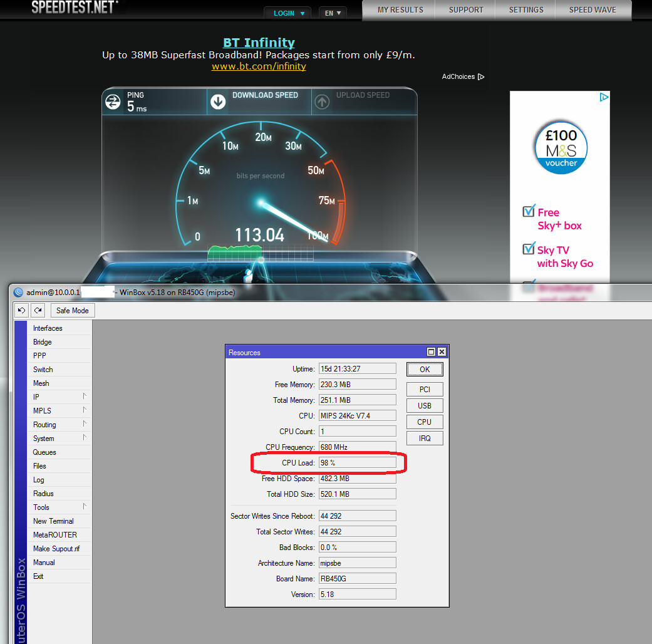This screenshot has height=644, width=652.
Task: Toggle Safe Mode in WinBox
Action: (72, 310)
